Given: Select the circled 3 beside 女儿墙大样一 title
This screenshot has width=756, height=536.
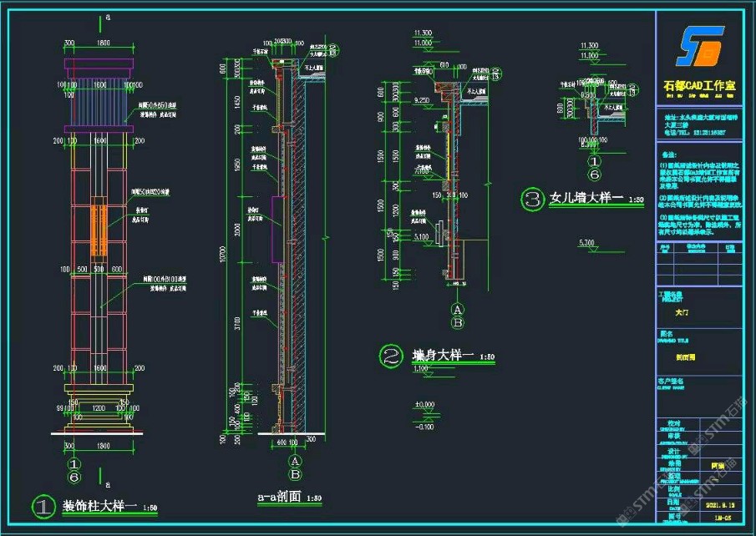Looking at the screenshot, I should coord(532,199).
